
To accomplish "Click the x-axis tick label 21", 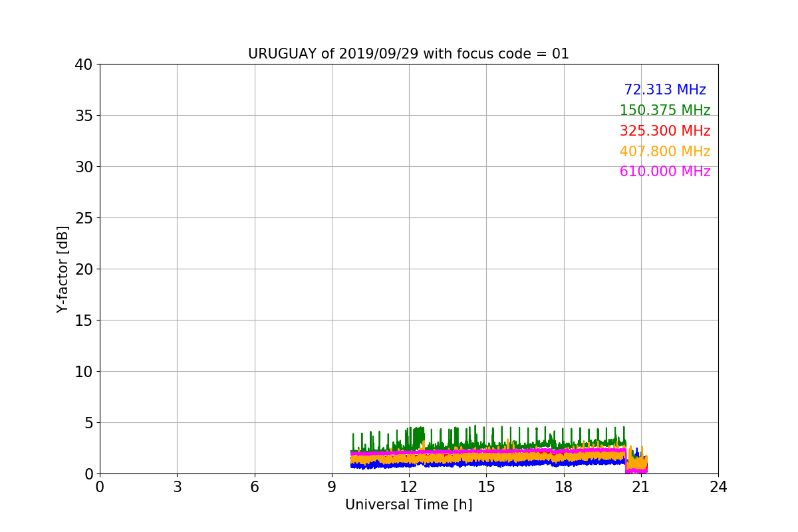I will pos(641,487).
